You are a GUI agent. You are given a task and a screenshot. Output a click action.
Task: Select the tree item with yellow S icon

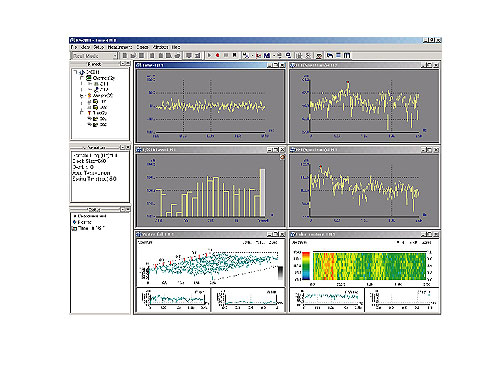100,96
